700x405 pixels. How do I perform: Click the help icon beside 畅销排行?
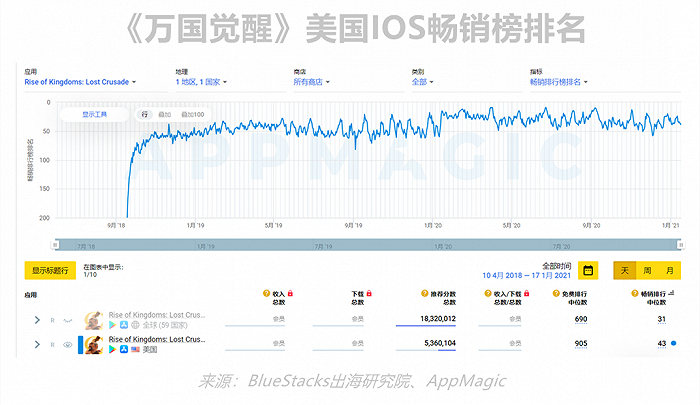pos(635,293)
